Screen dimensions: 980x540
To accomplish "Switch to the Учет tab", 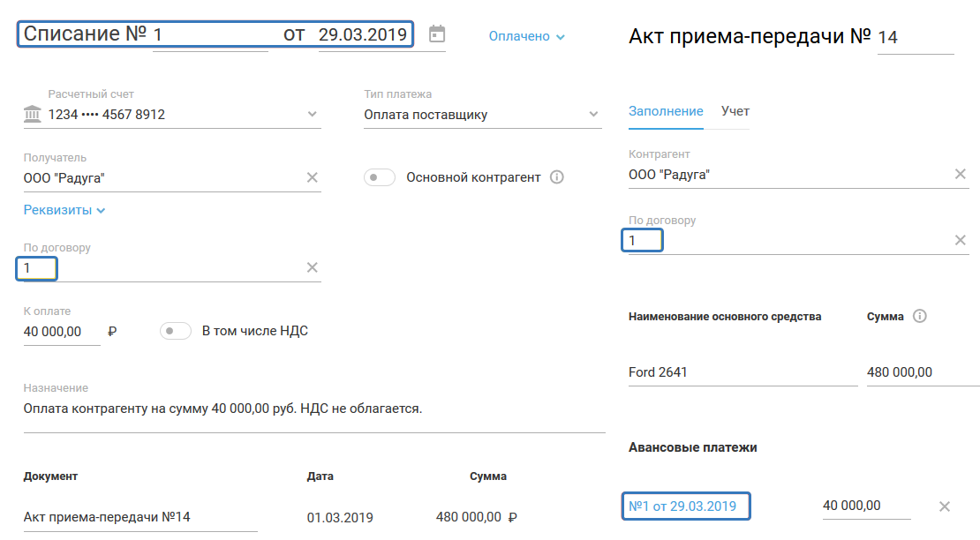I will [x=735, y=111].
